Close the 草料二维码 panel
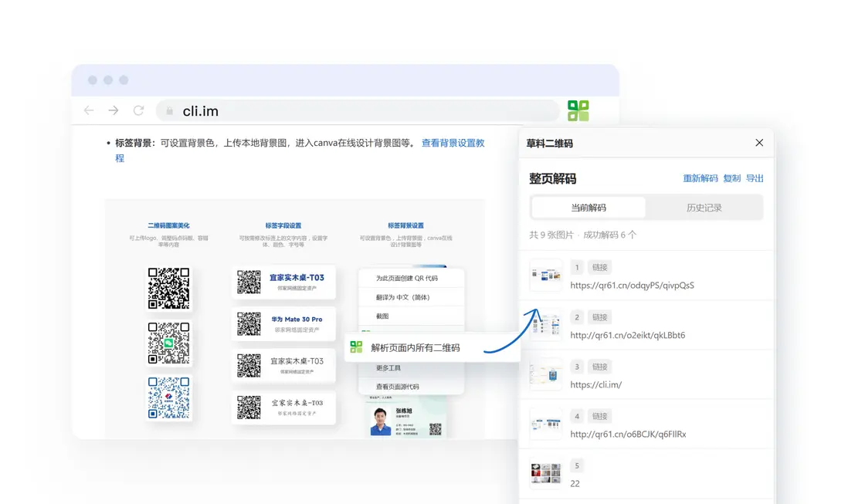848x504 pixels. point(759,143)
